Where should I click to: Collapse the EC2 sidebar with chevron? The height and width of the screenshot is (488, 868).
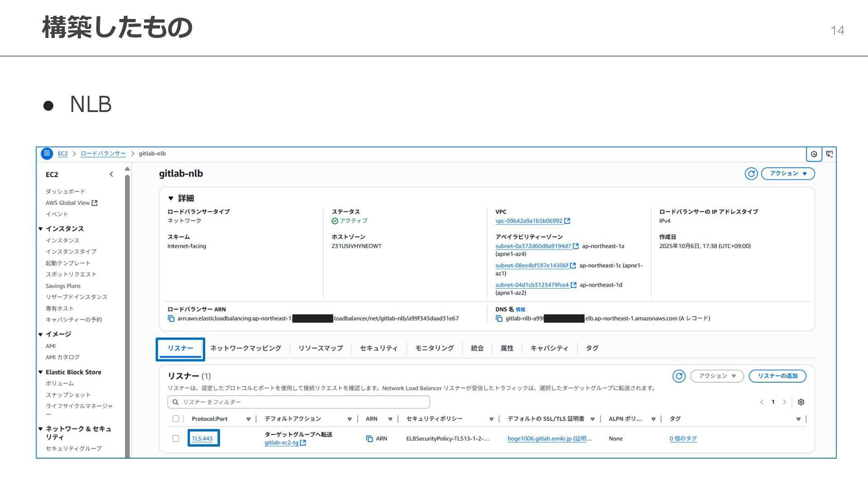111,174
